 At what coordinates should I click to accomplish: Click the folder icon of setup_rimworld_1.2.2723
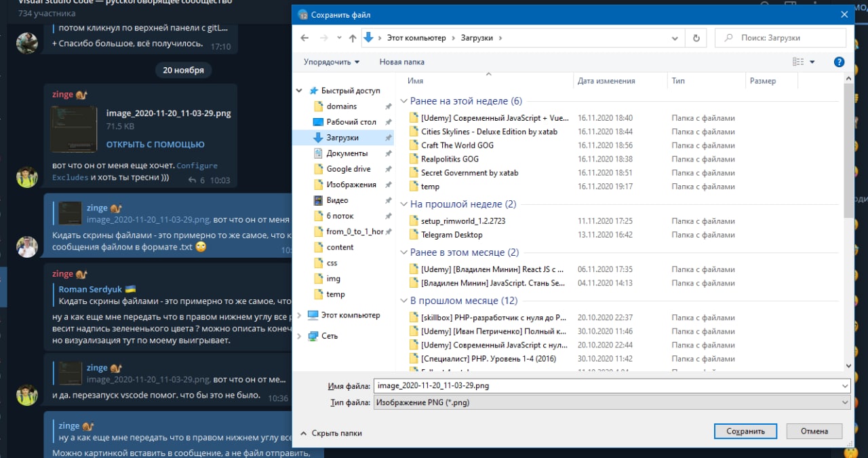click(x=414, y=221)
